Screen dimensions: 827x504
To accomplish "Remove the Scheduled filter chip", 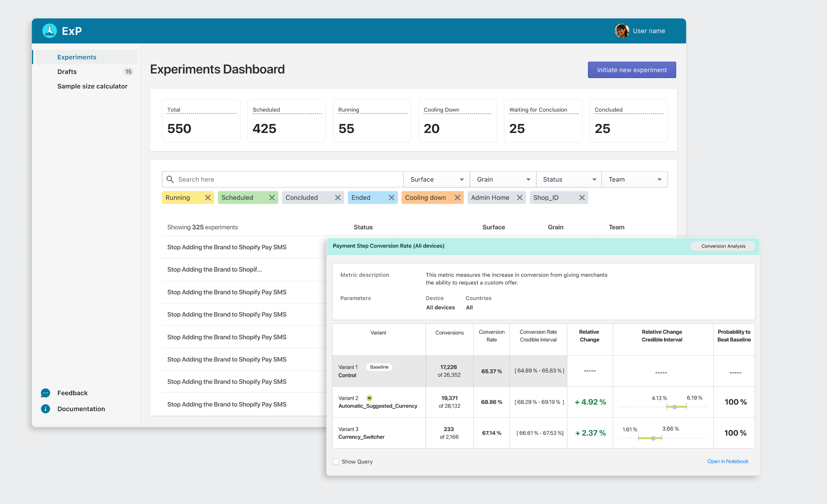I will (x=272, y=198).
